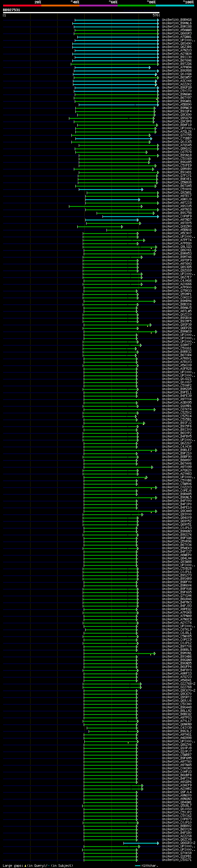Screen dimensions: 197x868
Task: Open the UniRef100_Q75M33 entry
Action: tap(177, 291)
